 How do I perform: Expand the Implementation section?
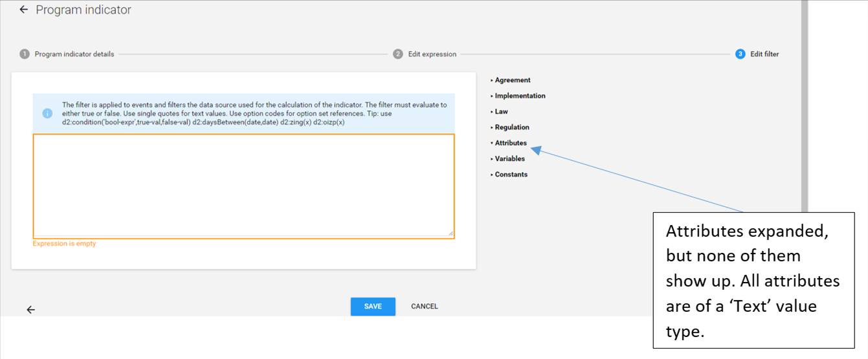519,96
